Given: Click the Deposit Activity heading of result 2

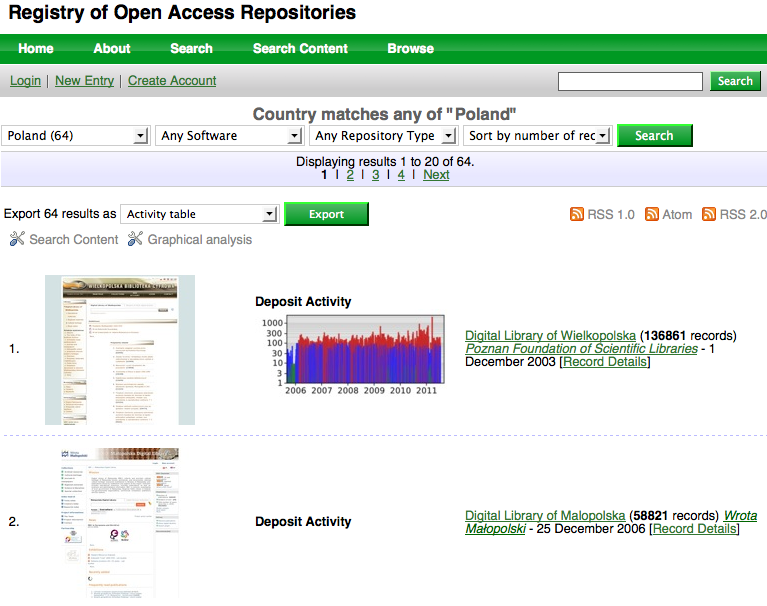Looking at the screenshot, I should 303,521.
